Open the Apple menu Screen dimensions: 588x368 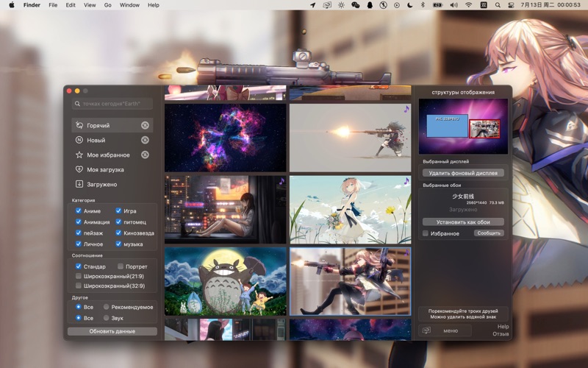pyautogui.click(x=12, y=5)
